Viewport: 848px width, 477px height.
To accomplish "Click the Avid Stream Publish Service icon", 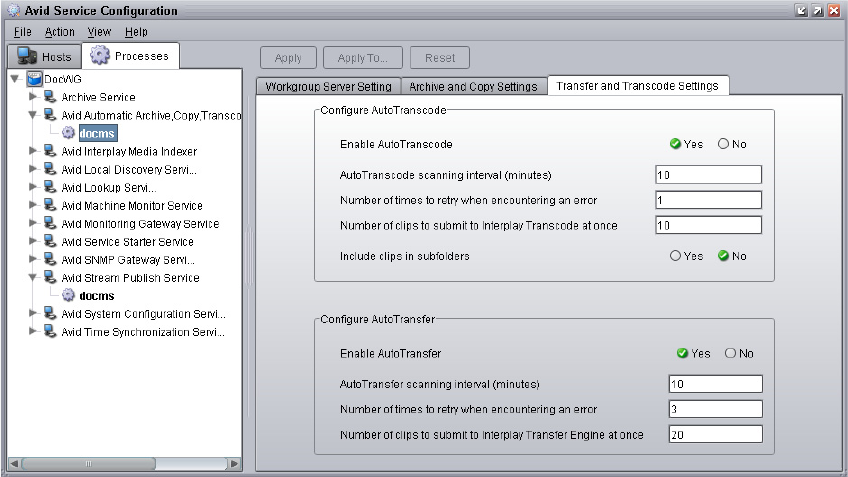I will (50, 277).
